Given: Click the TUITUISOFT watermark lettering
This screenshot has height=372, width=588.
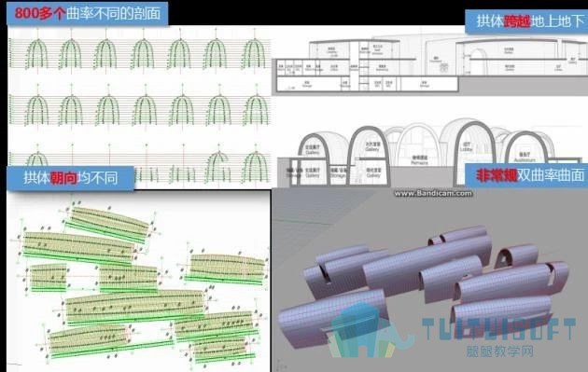Looking at the screenshot, I should point(498,329).
